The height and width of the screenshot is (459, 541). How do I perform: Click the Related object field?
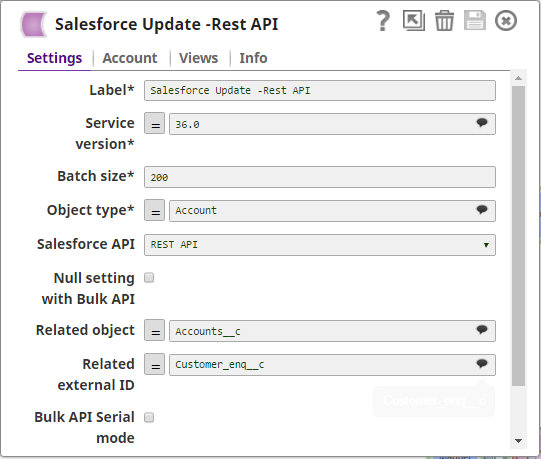(x=332, y=331)
